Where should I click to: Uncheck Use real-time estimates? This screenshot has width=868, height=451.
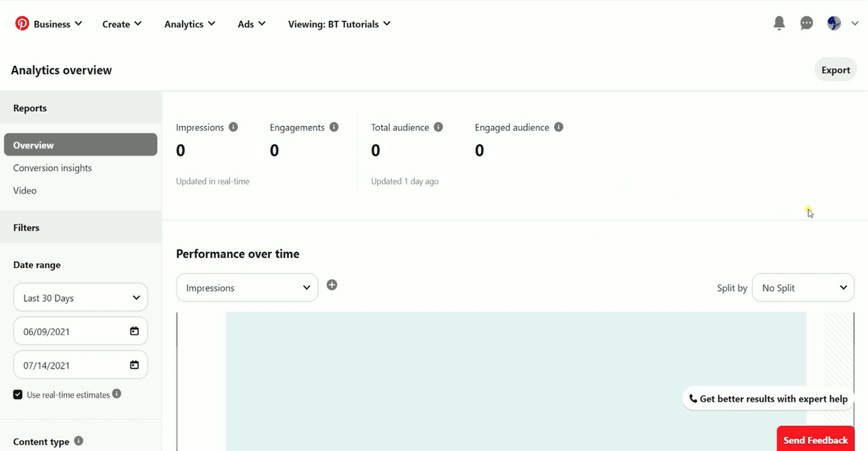pos(17,394)
